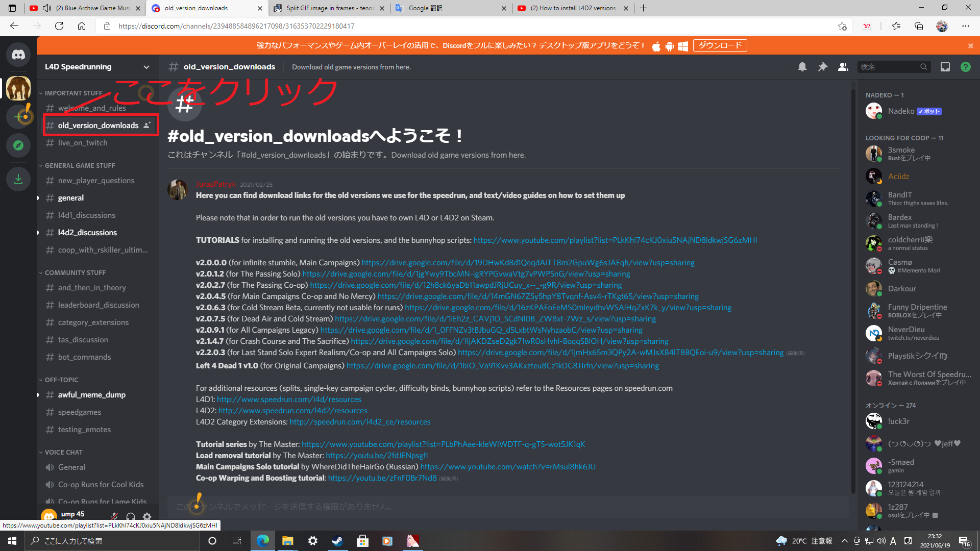Open the inbox icon in header

click(945, 67)
